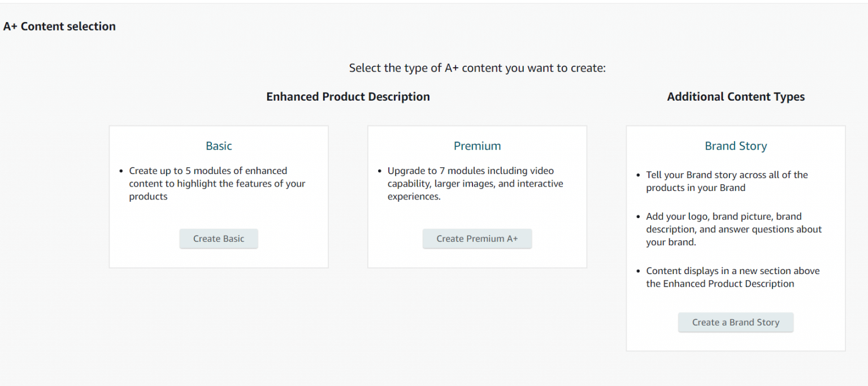Select the Brand Story card border area
868x386 pixels.
pyautogui.click(x=736, y=126)
